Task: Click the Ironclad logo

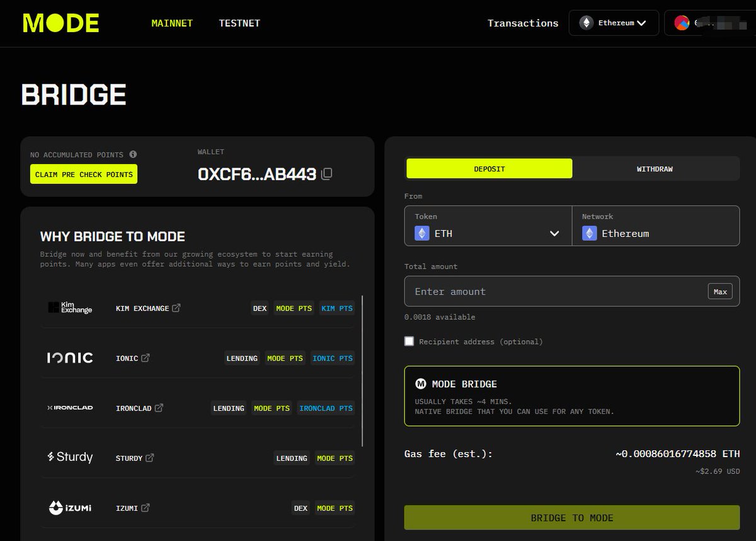Action: pyautogui.click(x=70, y=407)
